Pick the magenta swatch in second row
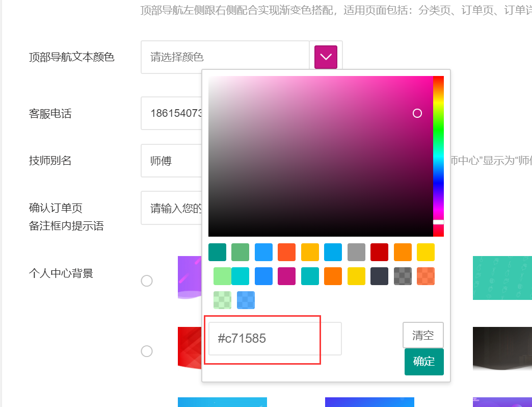532x407 pixels. pyautogui.click(x=287, y=276)
